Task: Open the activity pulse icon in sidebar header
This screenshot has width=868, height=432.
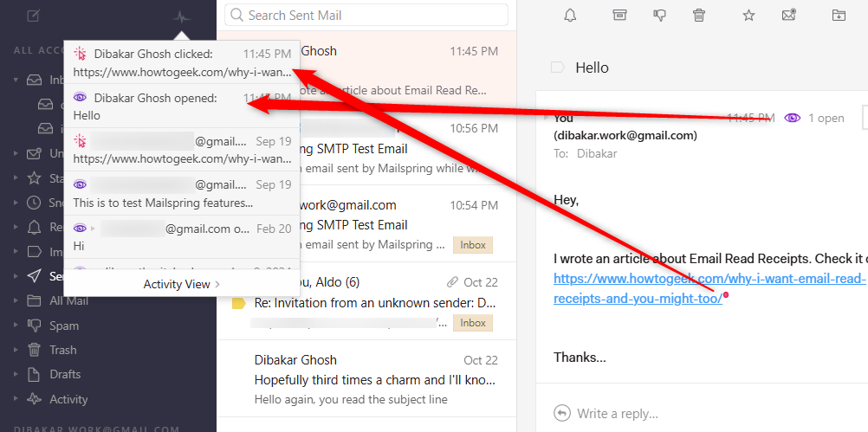Action: pos(182,16)
